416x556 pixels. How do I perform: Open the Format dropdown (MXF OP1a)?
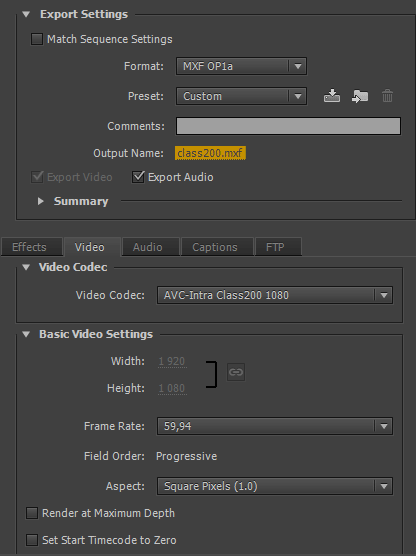(241, 66)
